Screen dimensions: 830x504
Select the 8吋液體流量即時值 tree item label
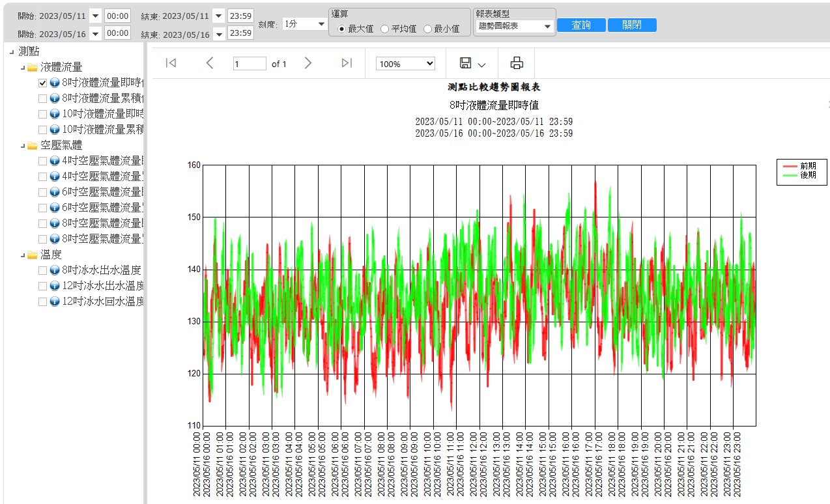(x=103, y=83)
